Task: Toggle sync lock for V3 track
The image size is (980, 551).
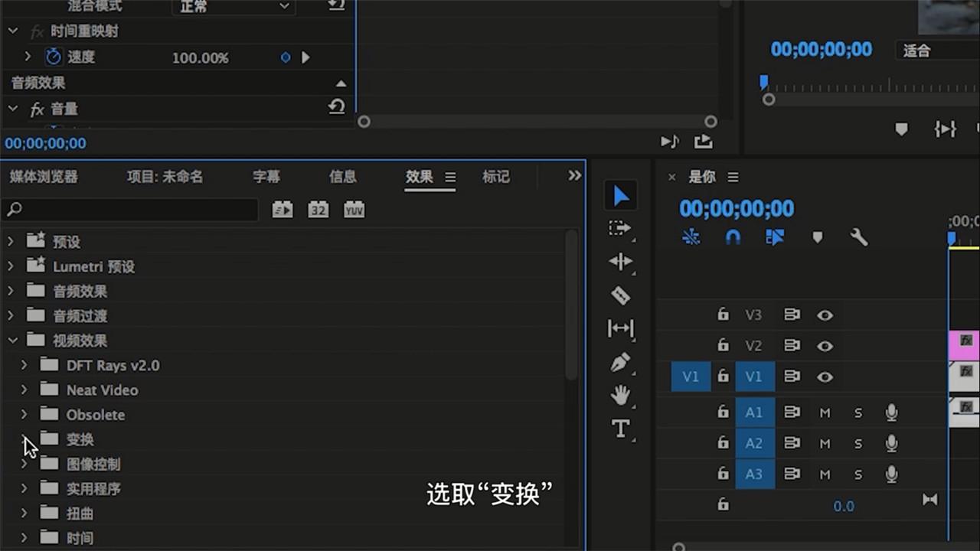Action: click(792, 315)
